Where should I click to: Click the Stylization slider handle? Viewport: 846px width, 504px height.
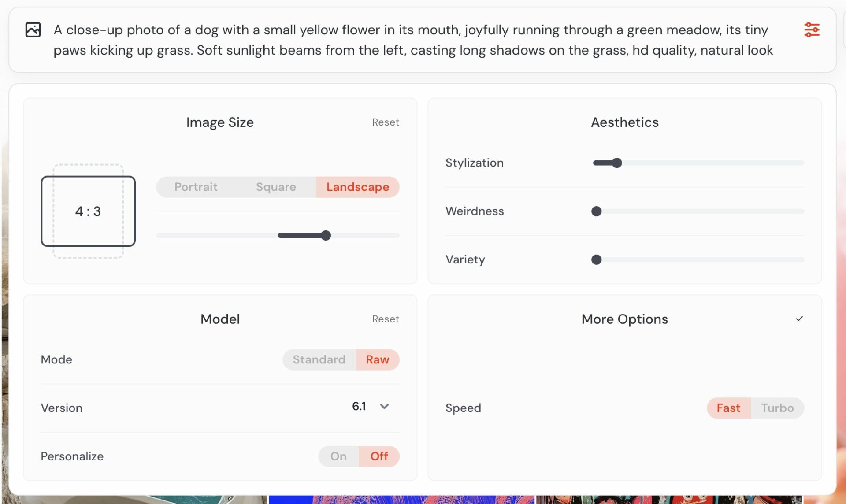617,163
